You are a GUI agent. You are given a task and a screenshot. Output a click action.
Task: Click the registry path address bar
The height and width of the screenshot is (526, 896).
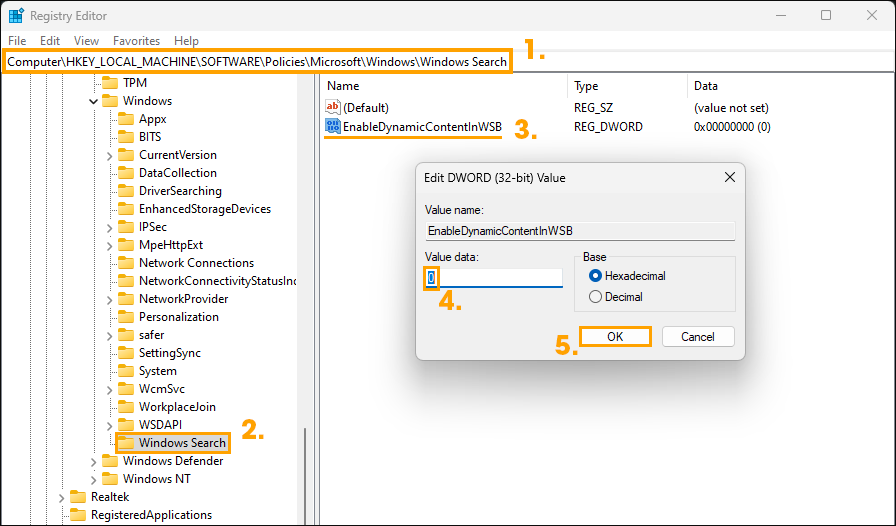coord(257,61)
